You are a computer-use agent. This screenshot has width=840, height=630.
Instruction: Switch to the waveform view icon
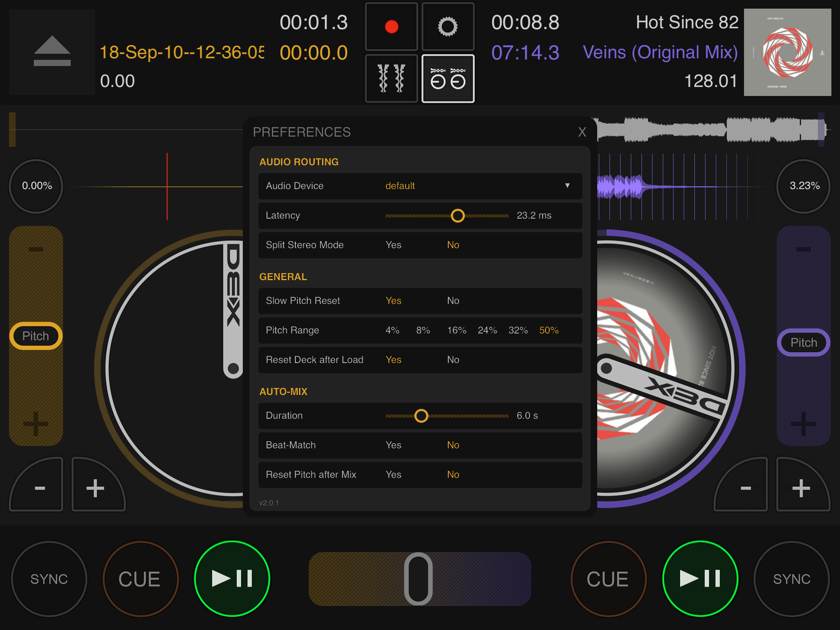pos(391,78)
